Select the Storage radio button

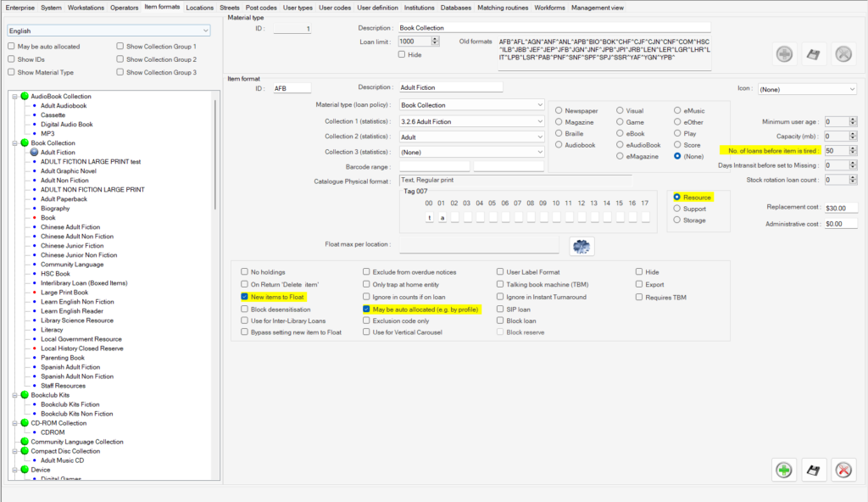(676, 220)
